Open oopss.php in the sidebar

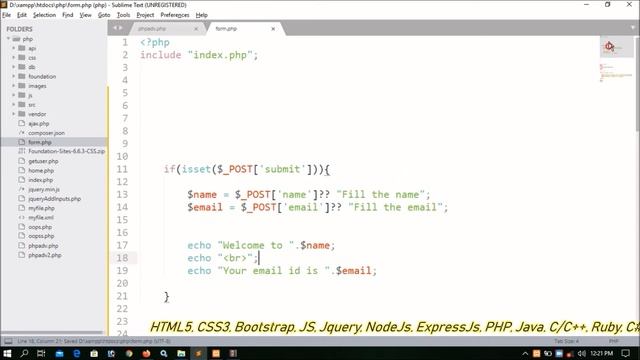[41, 236]
